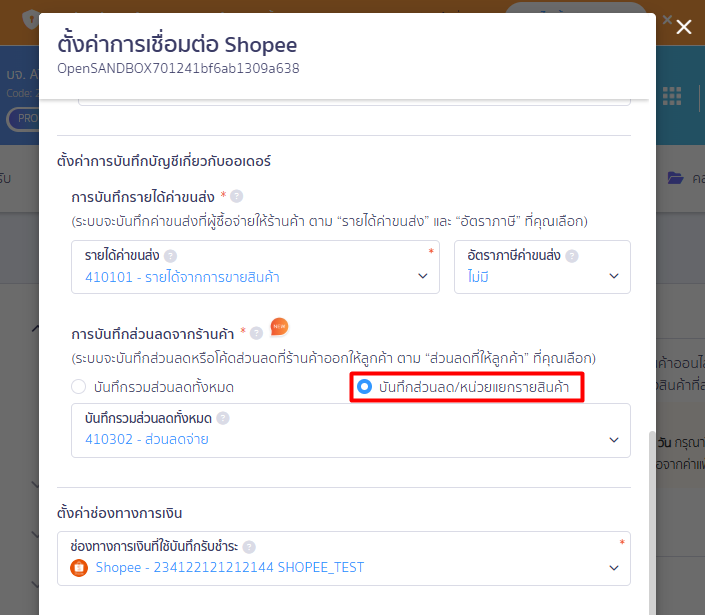Click help icon beside อัตราภาษีค่าขนส่ง label
This screenshot has height=615, width=705.
pyautogui.click(x=572, y=256)
